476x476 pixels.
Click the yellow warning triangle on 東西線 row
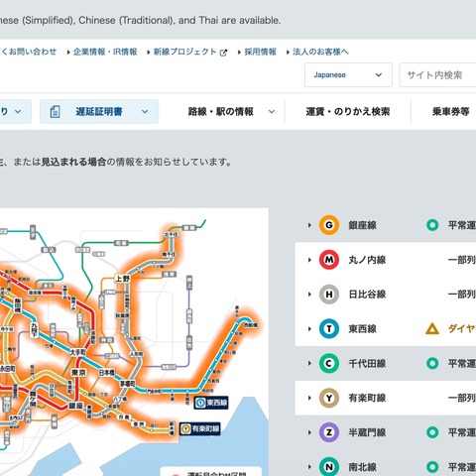tap(432, 328)
